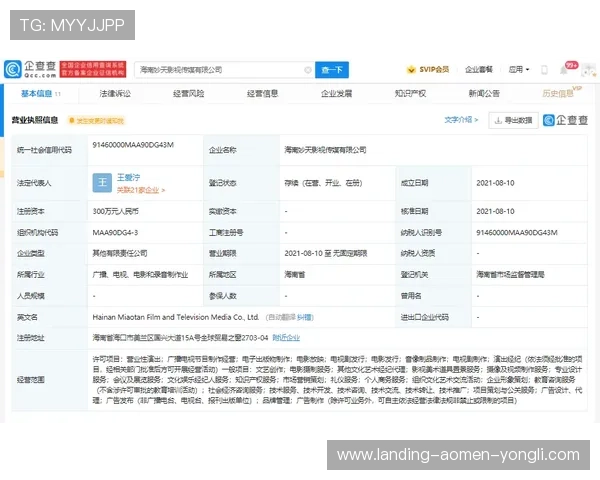Click the 企查查 logo at top left

pyautogui.click(x=30, y=69)
